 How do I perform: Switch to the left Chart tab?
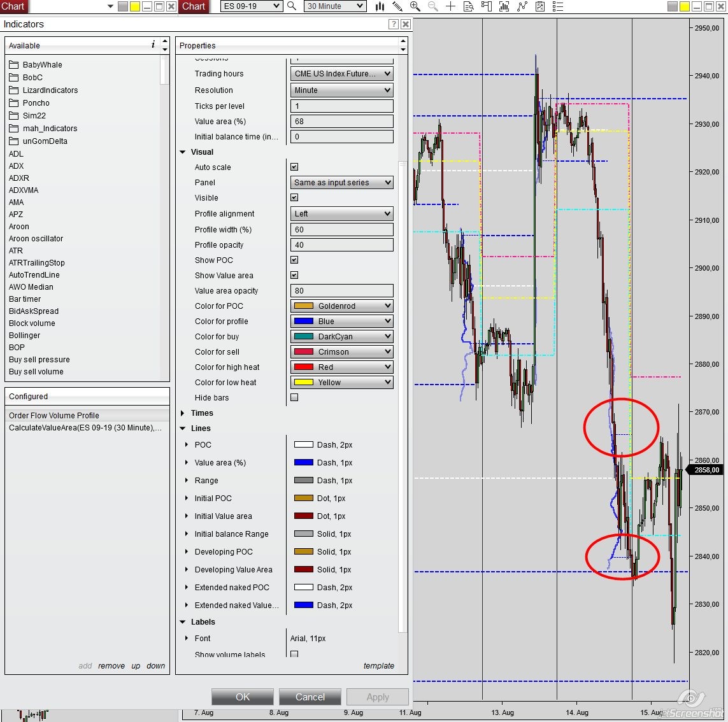(x=13, y=6)
